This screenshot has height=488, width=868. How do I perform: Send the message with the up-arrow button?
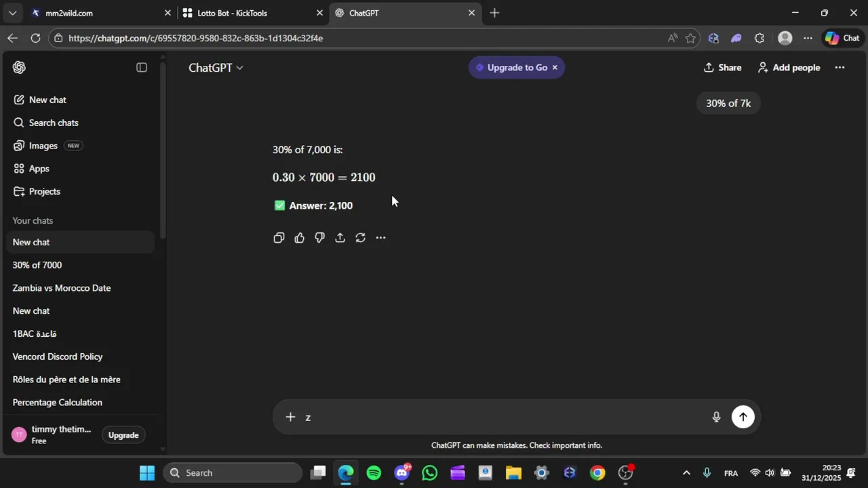click(x=743, y=417)
